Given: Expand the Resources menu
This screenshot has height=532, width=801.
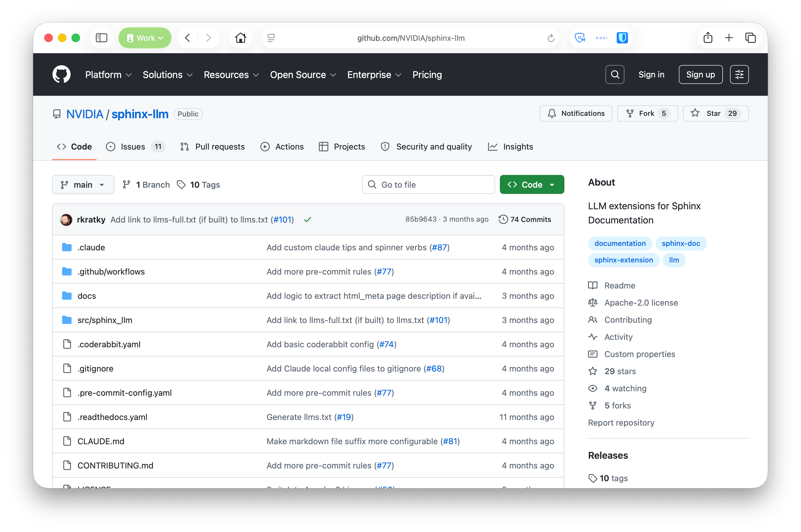Looking at the screenshot, I should click(231, 75).
